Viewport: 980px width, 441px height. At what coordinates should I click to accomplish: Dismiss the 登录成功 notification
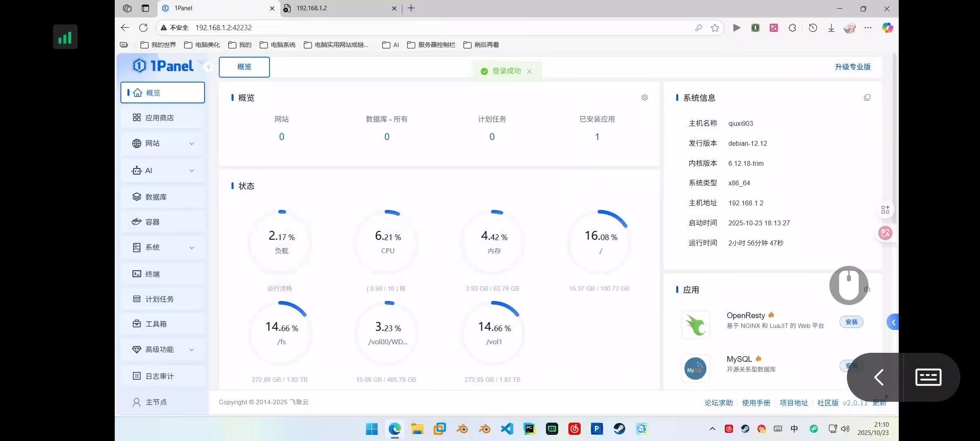click(x=529, y=71)
